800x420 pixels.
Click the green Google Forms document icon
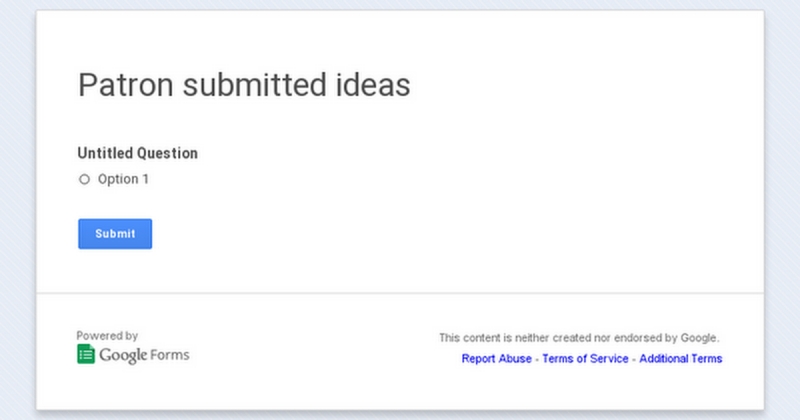point(86,354)
